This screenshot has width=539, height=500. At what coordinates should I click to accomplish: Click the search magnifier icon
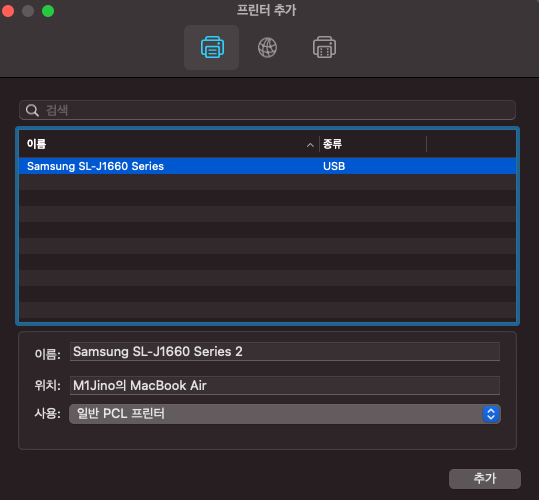(x=32, y=110)
